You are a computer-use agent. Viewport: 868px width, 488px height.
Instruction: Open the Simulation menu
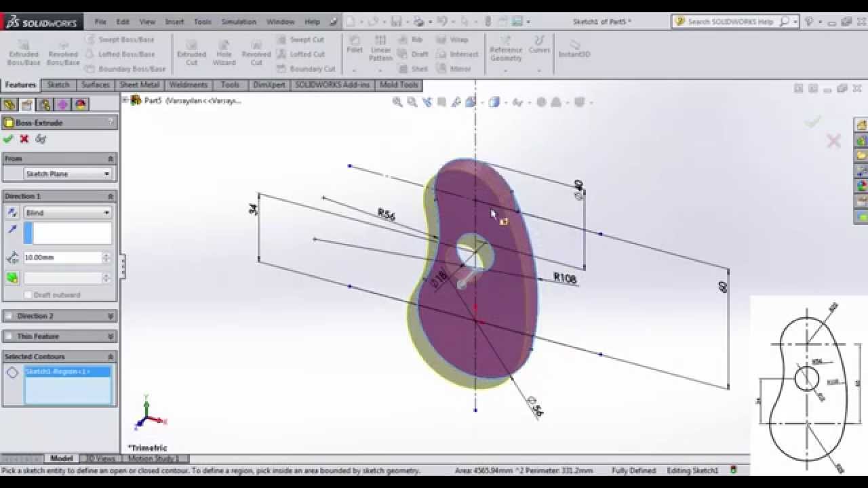pos(239,22)
